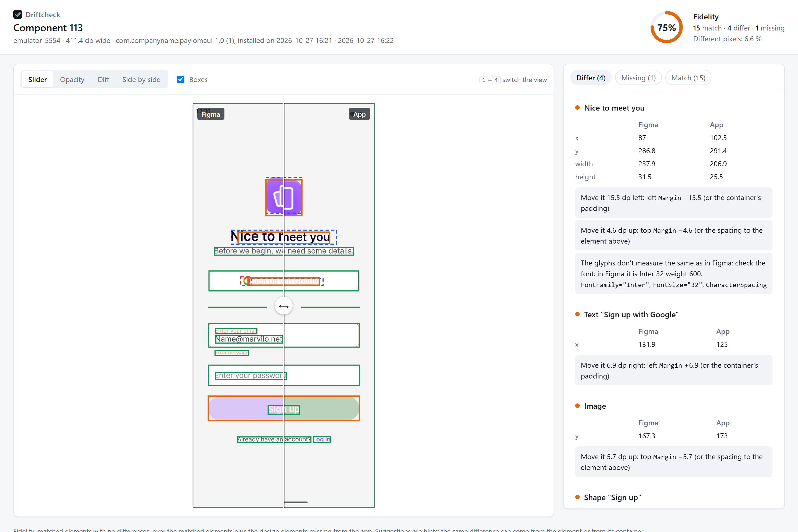
Task: Click the "Different pixels: 6.6 %" text
Action: (727, 39)
